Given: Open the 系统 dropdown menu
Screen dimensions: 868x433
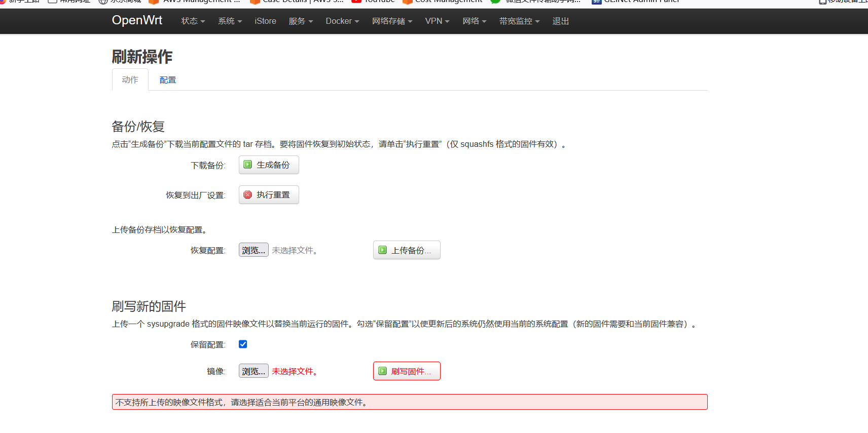Looking at the screenshot, I should click(x=230, y=21).
